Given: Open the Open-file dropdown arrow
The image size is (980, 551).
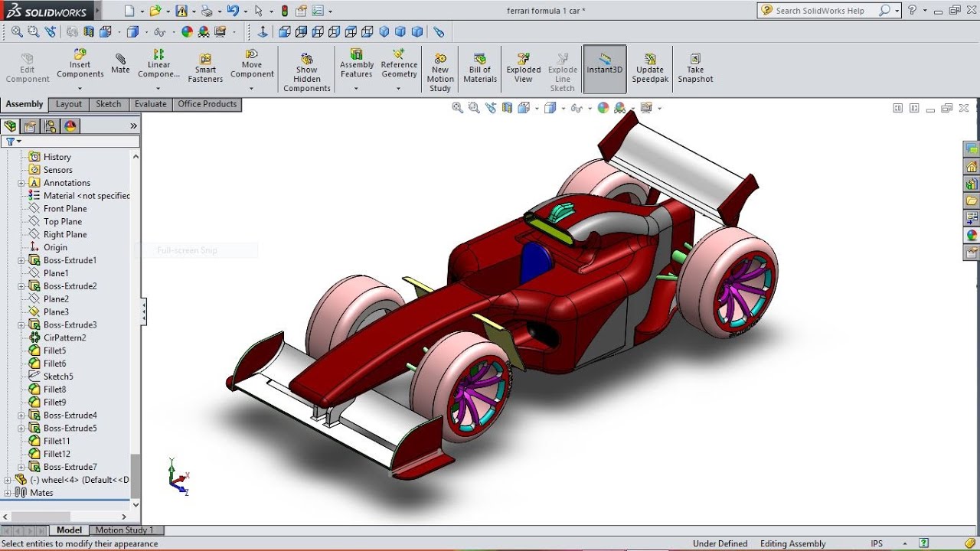Looking at the screenshot, I should (x=168, y=11).
